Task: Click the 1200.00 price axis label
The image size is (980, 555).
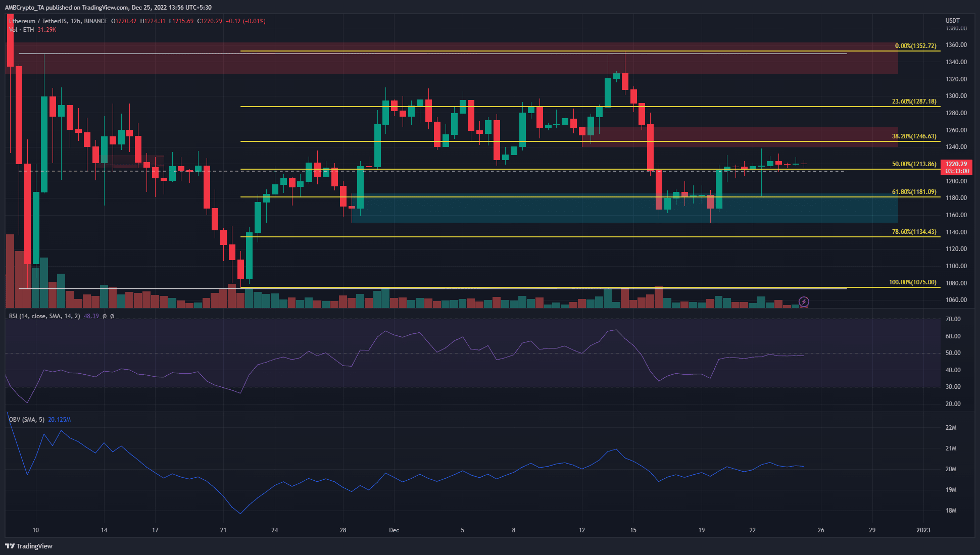Action: [x=956, y=181]
